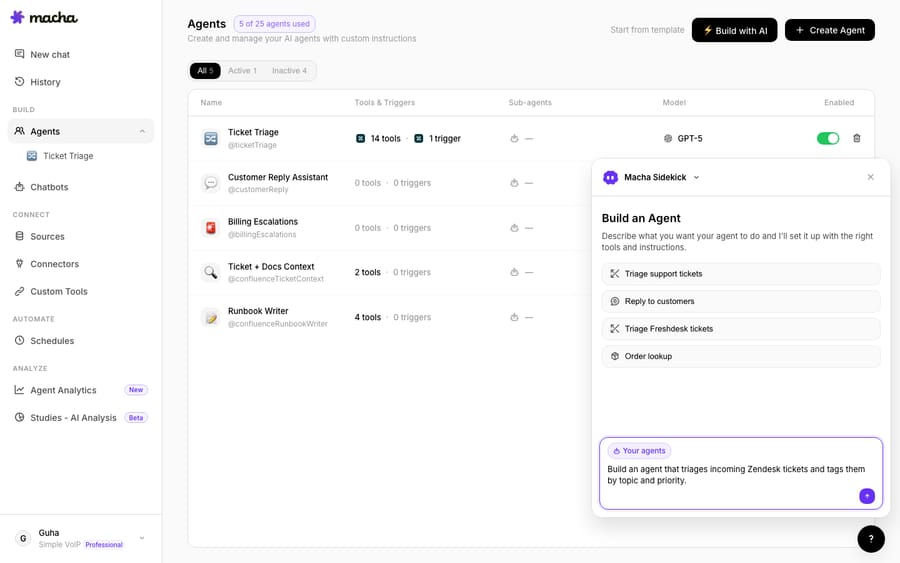Select the Triage Freshdesk tickets suggestion
Image resolution: width=900 pixels, height=563 pixels.
click(x=740, y=329)
